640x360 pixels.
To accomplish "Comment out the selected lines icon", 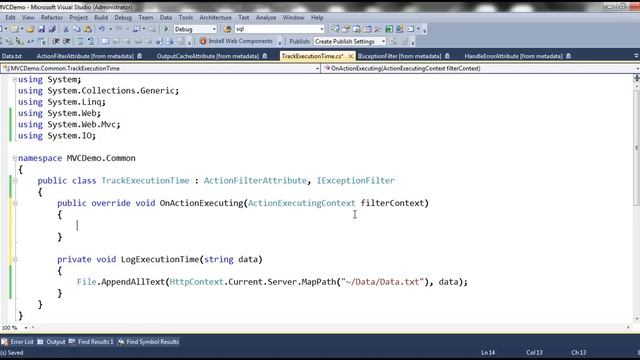I will pos(80,41).
